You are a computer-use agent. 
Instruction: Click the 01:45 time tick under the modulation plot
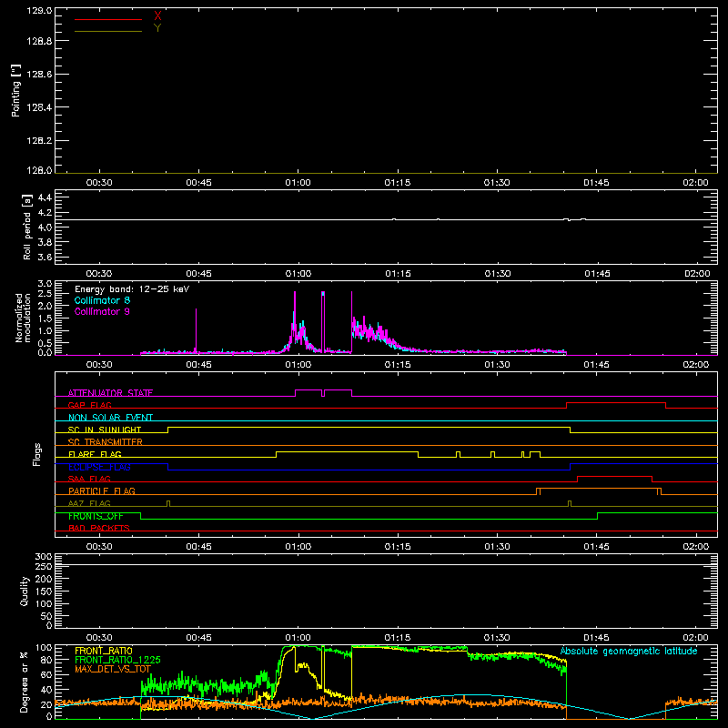coord(597,365)
